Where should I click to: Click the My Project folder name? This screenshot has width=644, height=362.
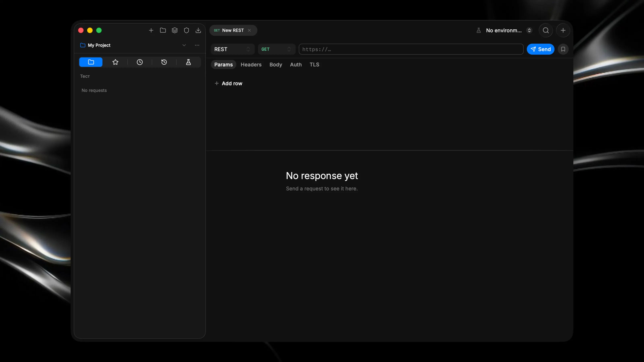(99, 45)
